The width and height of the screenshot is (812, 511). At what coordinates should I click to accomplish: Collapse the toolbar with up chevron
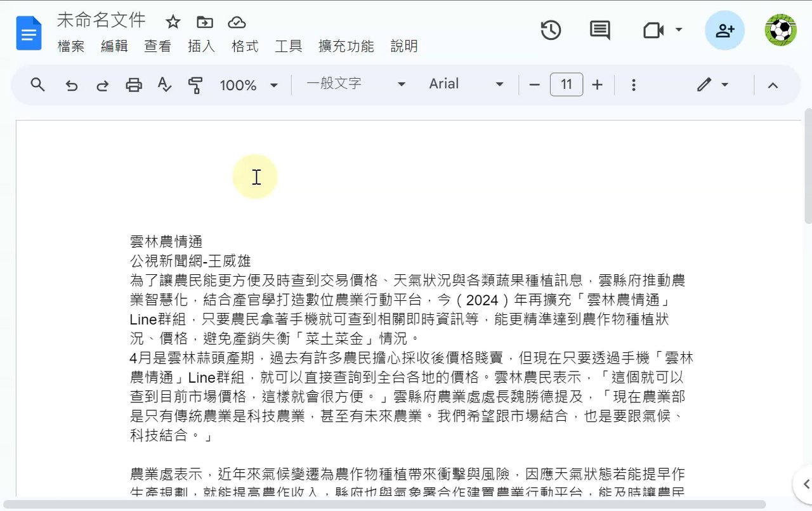point(773,85)
